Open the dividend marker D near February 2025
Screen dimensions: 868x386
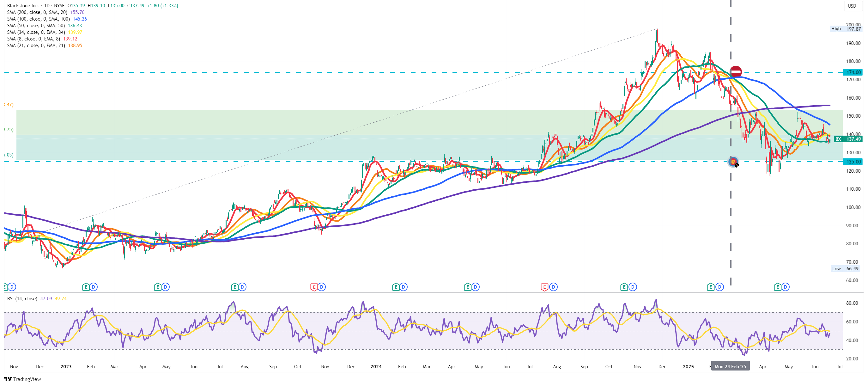(719, 287)
